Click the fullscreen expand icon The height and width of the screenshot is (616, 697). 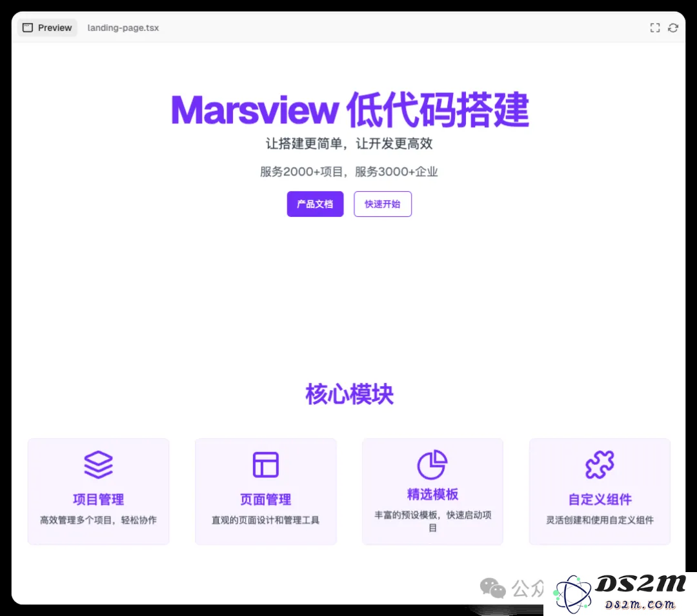[655, 28]
